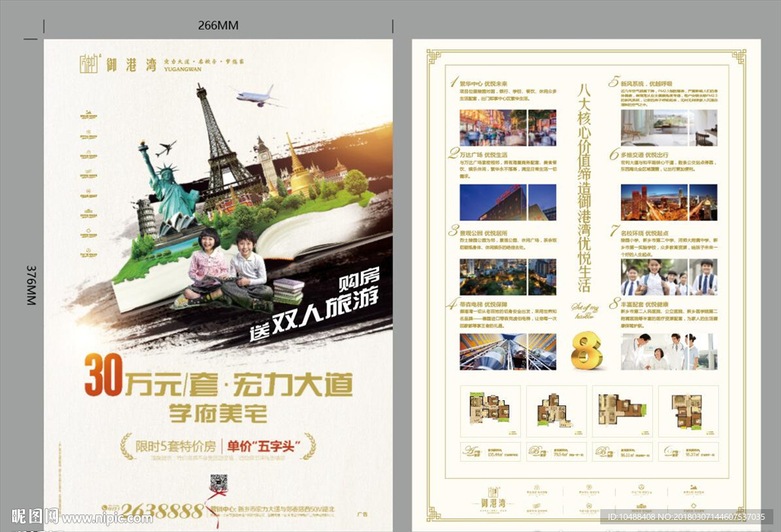Image resolution: width=781 pixels, height=532 pixels.
Task: Click the 购房 headline text
Action: tap(358, 279)
